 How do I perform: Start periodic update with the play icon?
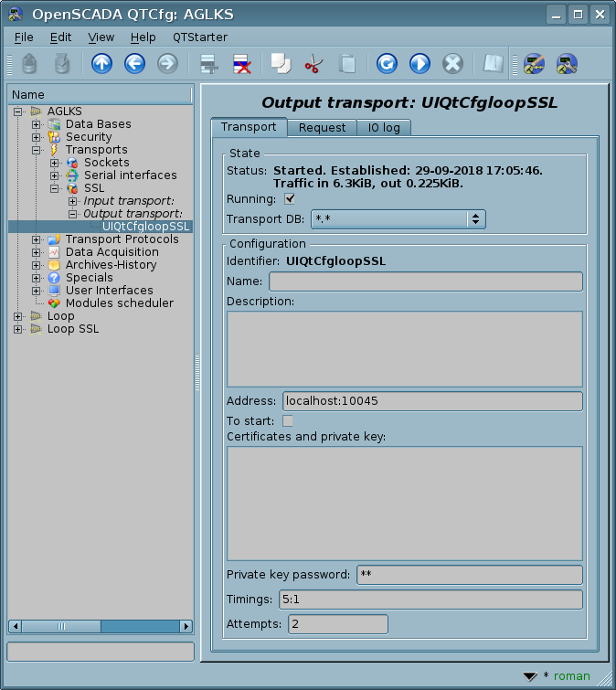click(x=420, y=64)
